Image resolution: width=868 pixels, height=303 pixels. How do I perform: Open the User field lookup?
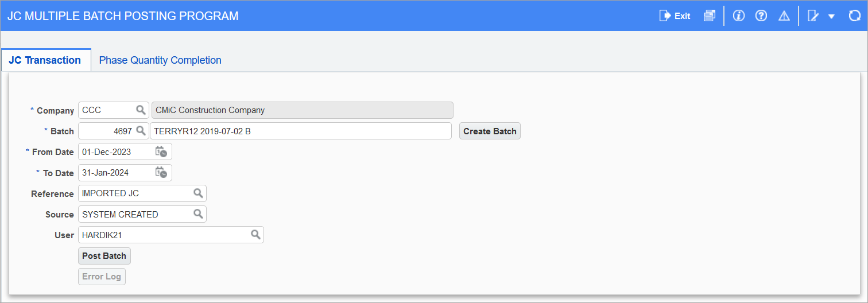click(x=255, y=235)
